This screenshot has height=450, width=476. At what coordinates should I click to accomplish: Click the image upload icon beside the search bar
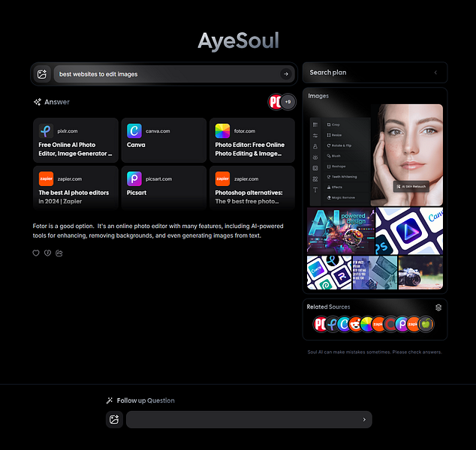42,74
